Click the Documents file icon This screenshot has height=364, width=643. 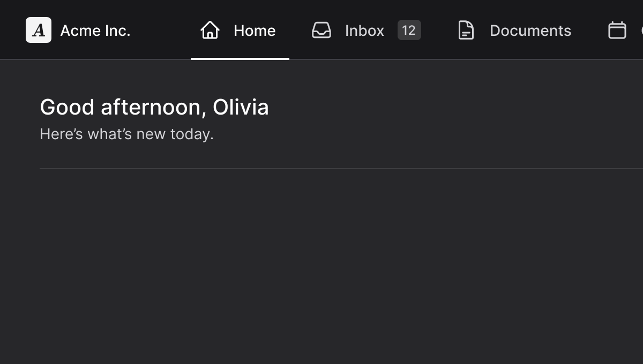pos(466,30)
